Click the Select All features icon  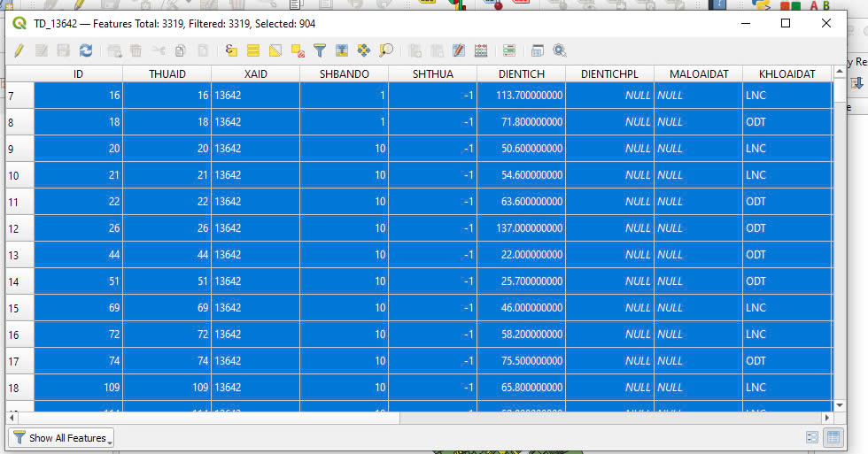pyautogui.click(x=253, y=51)
